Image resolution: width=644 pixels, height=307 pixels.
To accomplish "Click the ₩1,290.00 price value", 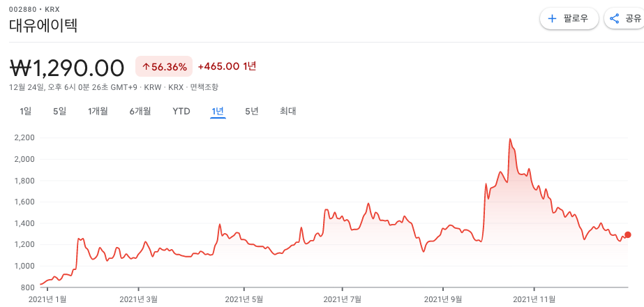I will tap(66, 68).
